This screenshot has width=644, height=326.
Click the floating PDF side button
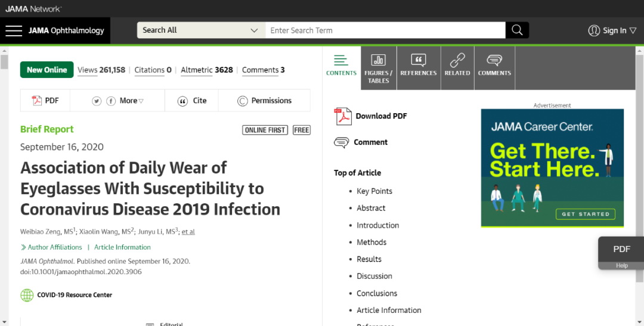pos(621,249)
